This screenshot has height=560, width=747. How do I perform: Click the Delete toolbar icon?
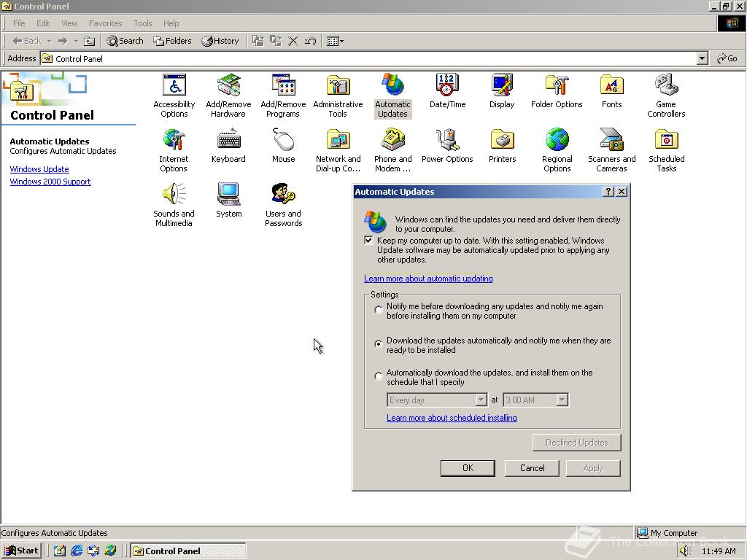coord(293,41)
